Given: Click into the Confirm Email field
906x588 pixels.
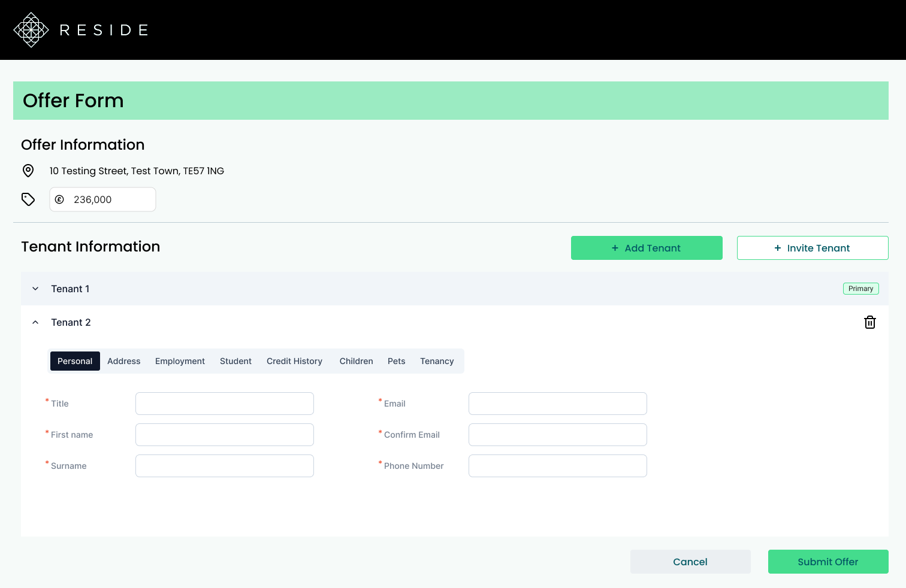Looking at the screenshot, I should click(x=558, y=435).
